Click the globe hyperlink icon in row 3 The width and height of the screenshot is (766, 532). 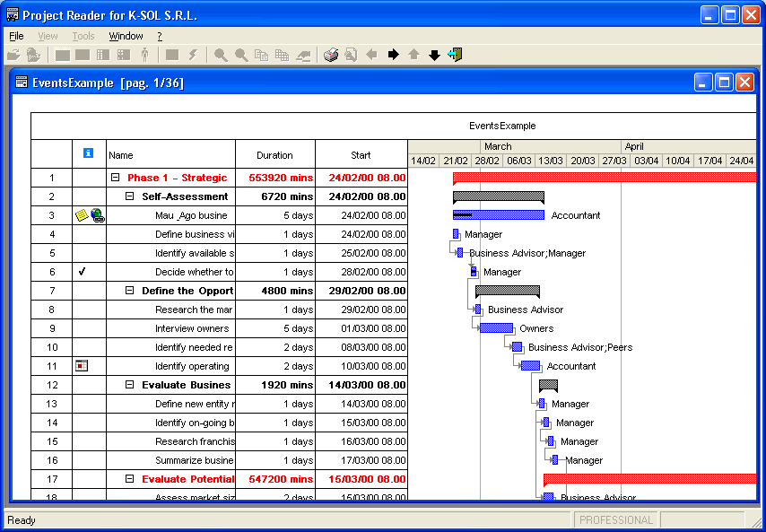pos(97,215)
